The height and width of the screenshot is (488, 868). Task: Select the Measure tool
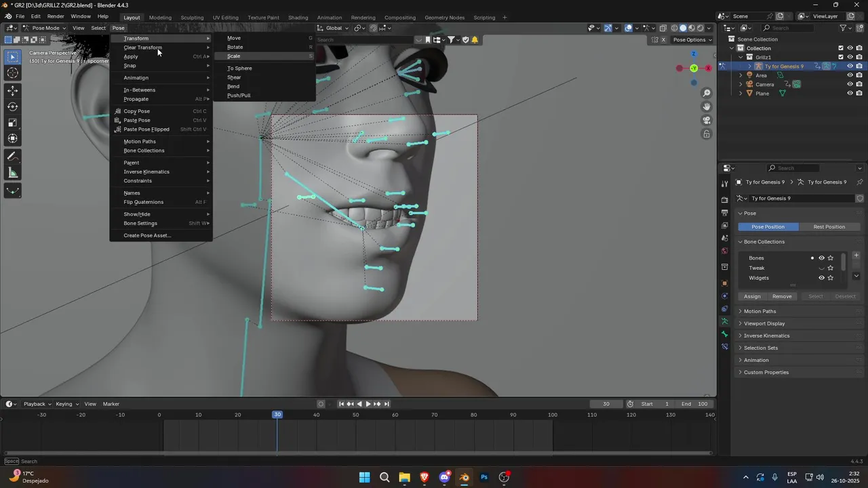point(13,173)
